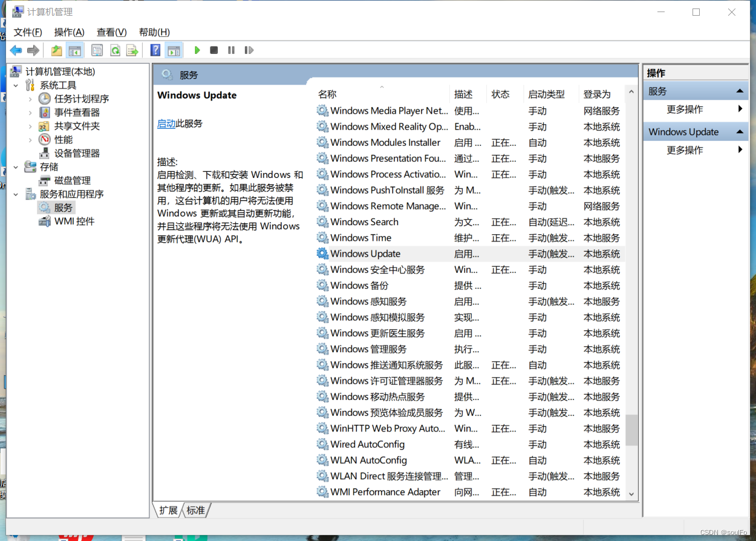This screenshot has width=756, height=541.
Task: Select the 服务 node in the tree
Action: 63,208
